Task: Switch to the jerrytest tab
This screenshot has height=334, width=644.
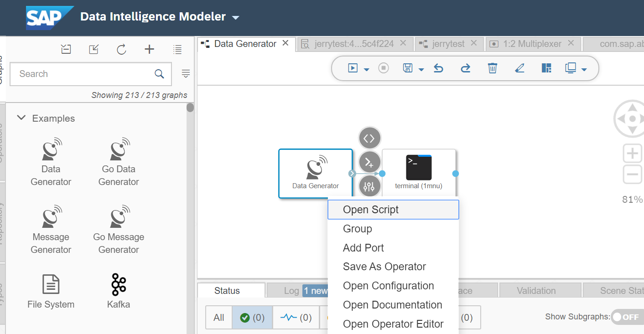Action: [448, 44]
